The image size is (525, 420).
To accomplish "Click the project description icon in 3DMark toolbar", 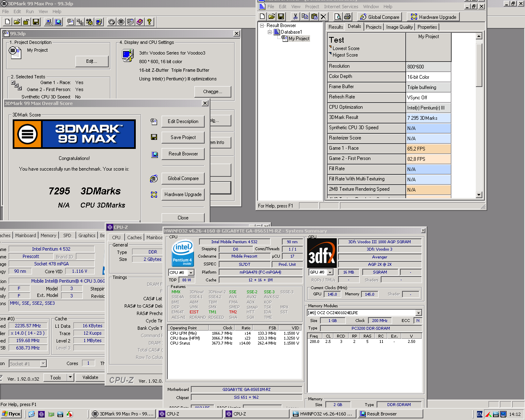I will (x=71, y=22).
